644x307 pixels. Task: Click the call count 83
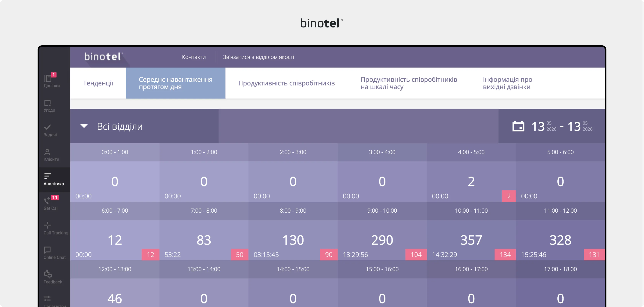pos(204,240)
